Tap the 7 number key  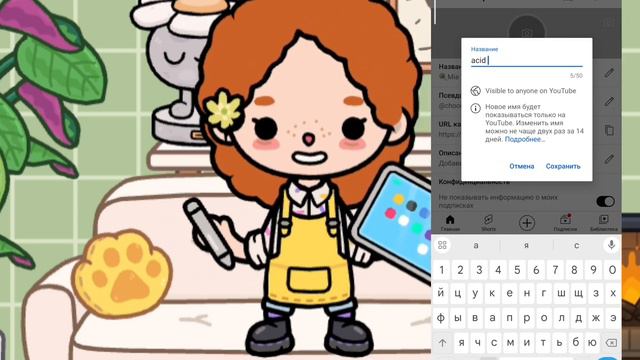tap(555, 270)
